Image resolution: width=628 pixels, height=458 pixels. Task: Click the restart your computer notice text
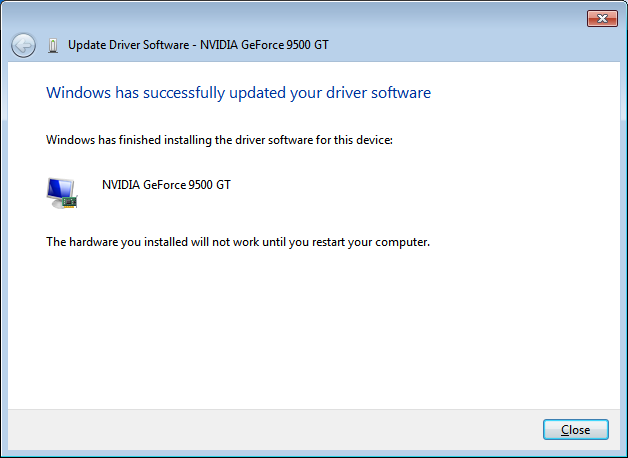(x=238, y=242)
